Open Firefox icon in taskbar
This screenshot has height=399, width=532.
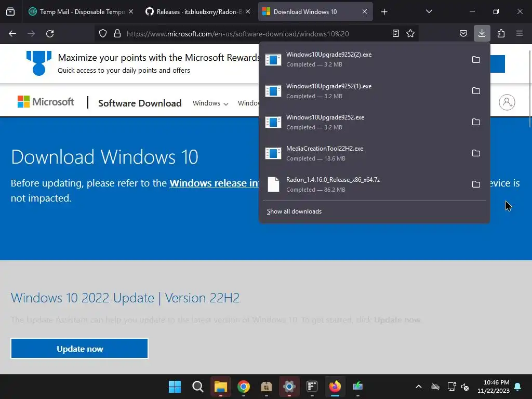[335, 387]
